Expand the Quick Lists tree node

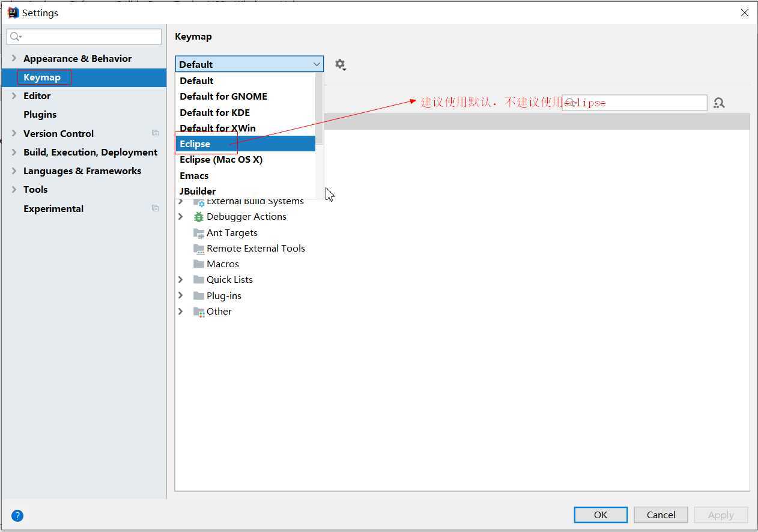(x=181, y=280)
